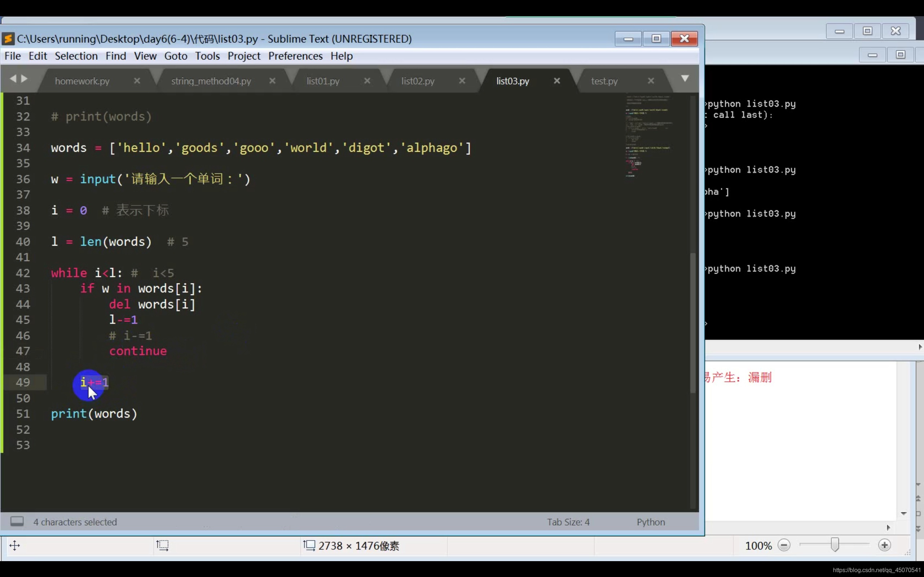Open the Tools menu
Screen dimensions: 924x577
[x=207, y=56]
